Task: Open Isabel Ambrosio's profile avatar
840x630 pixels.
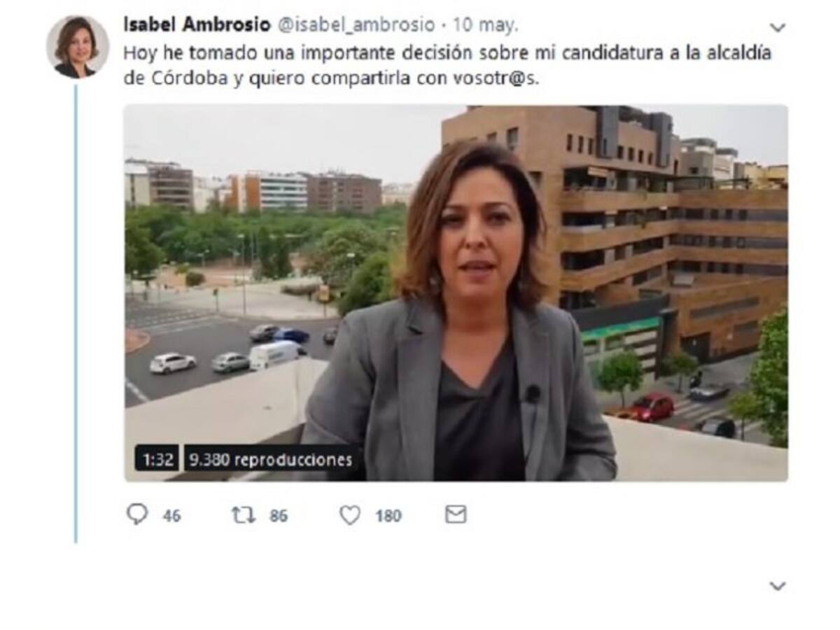Action: pyautogui.click(x=78, y=48)
